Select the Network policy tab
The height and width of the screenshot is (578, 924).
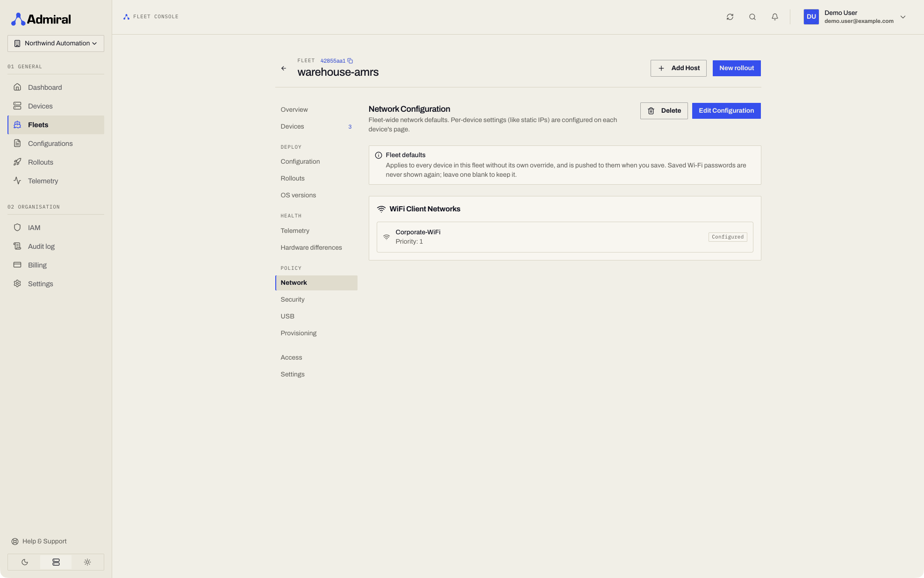pyautogui.click(x=316, y=283)
